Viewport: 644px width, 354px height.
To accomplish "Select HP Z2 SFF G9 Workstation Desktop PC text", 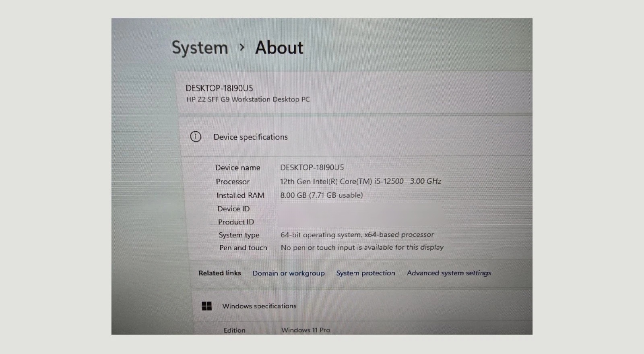I will pyautogui.click(x=248, y=99).
